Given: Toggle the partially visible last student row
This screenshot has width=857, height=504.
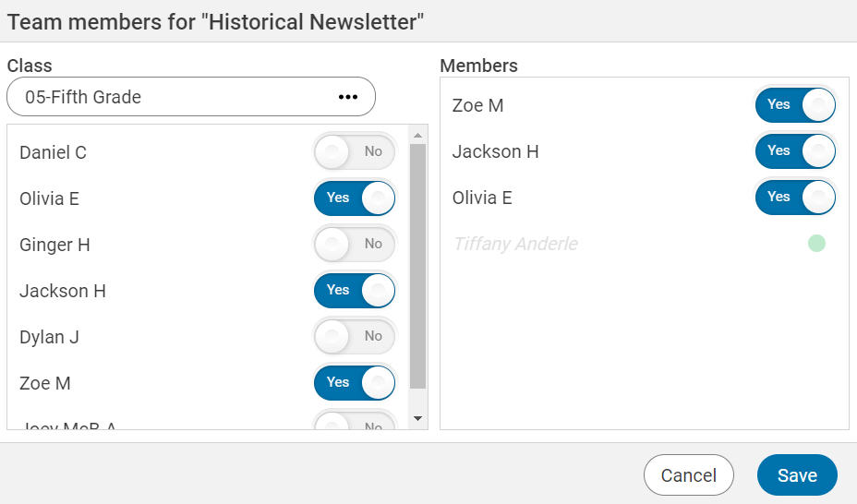Looking at the screenshot, I should coord(355,424).
